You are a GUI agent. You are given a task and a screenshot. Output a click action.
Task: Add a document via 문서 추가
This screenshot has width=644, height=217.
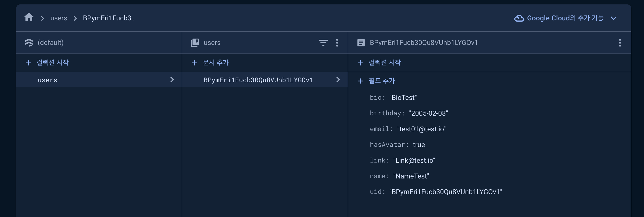[x=210, y=63]
